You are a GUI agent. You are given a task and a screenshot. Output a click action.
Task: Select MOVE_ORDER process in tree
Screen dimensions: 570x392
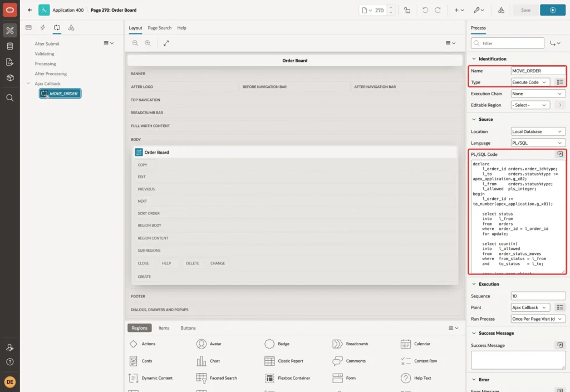click(x=60, y=94)
